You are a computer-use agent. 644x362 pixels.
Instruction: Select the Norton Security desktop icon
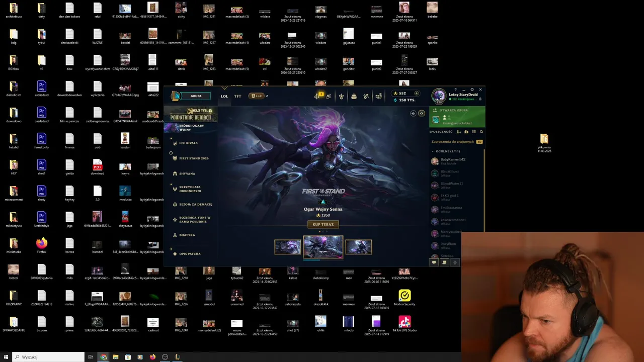point(405,298)
